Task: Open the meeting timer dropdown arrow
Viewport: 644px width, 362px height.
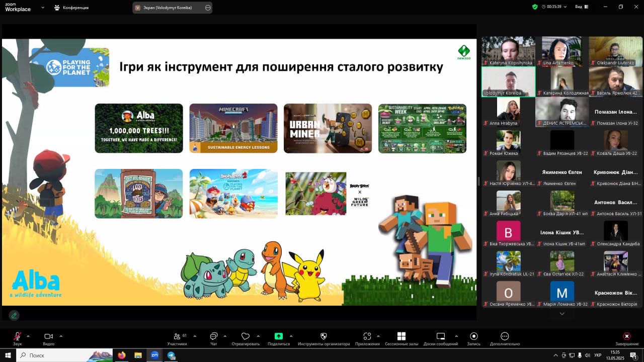Action: point(566,7)
